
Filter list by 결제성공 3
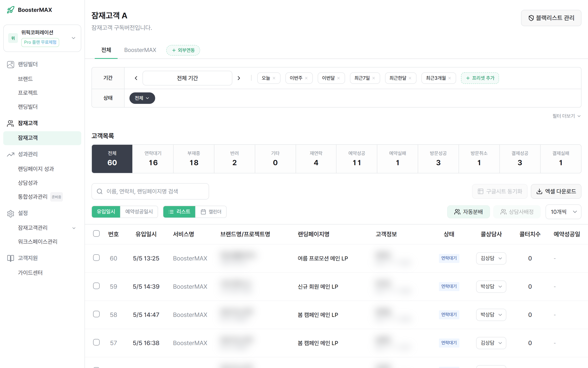point(520,159)
